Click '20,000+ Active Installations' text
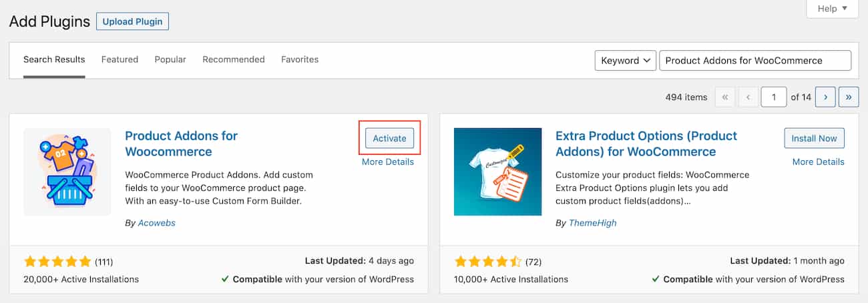 coord(81,279)
